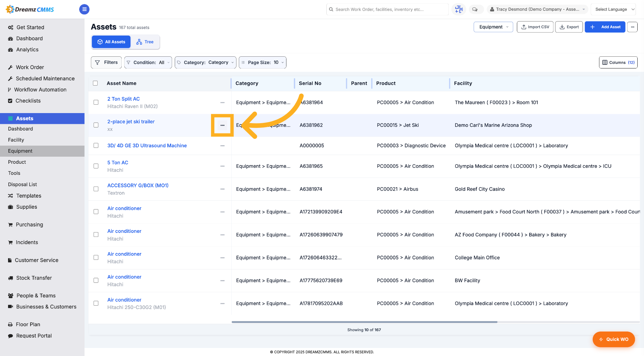The image size is (644, 356).
Task: Open the 3D/ 4D GE 3D Ultrasound Machine link
Action: pos(147,146)
